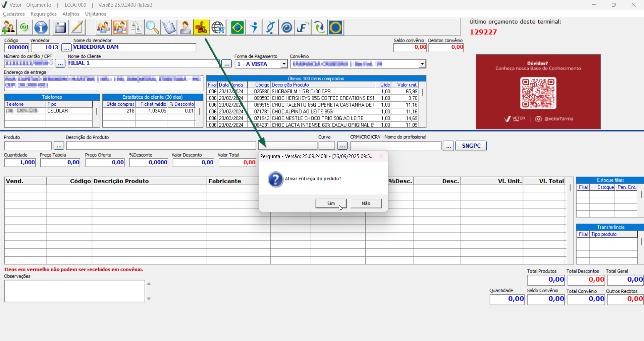Close the Pergunta dialog with X
Viewport: 644px width, 341px height.
[381, 156]
